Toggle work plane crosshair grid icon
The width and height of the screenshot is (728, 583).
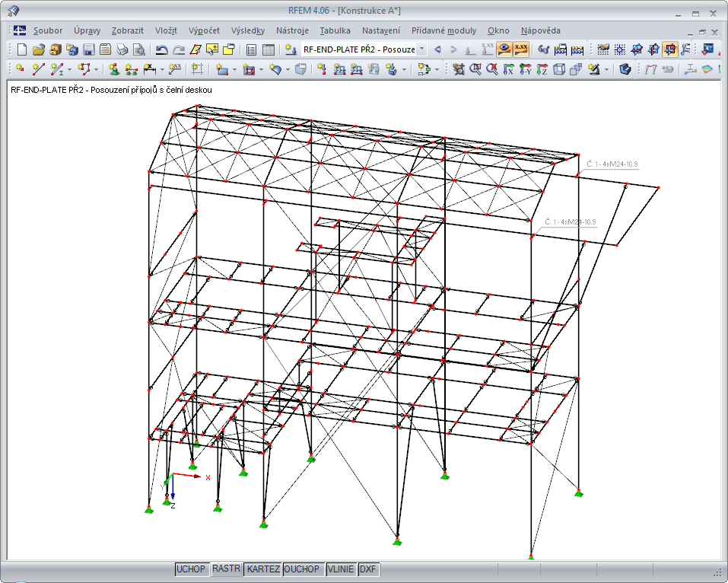tap(619, 49)
